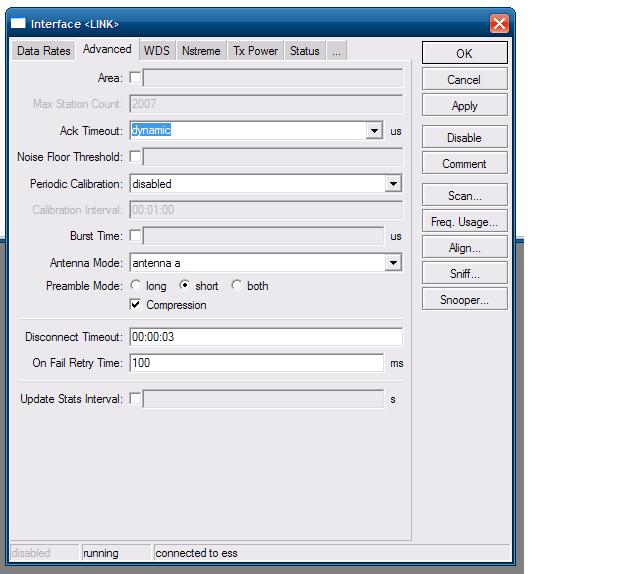Viewport: 640px width, 574px height.
Task: Click the Apply button
Action: pos(464,106)
